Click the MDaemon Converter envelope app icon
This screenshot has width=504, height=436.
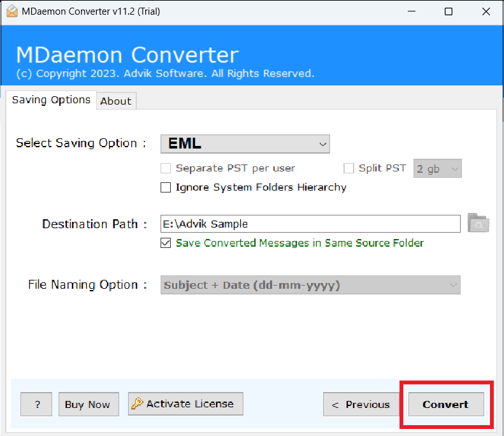click(12, 11)
